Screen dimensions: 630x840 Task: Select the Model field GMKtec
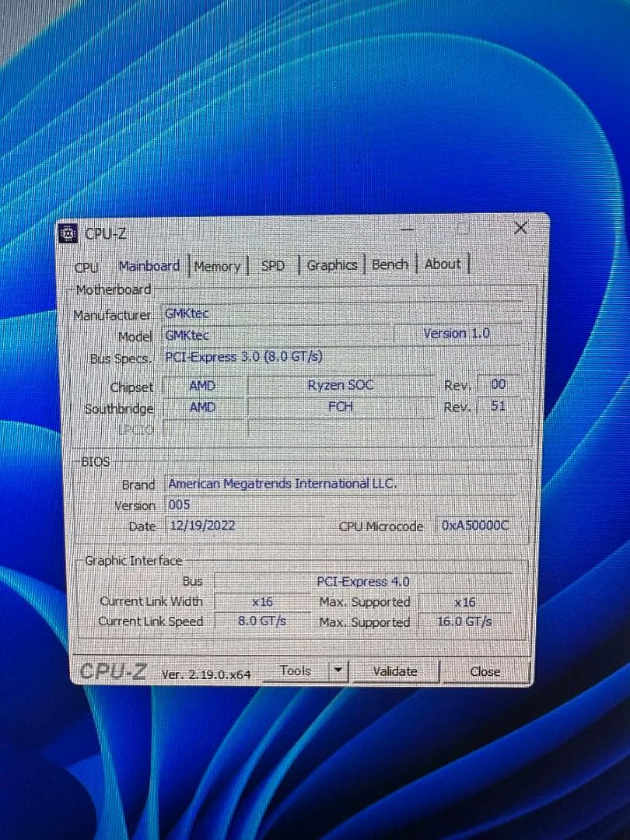276,335
